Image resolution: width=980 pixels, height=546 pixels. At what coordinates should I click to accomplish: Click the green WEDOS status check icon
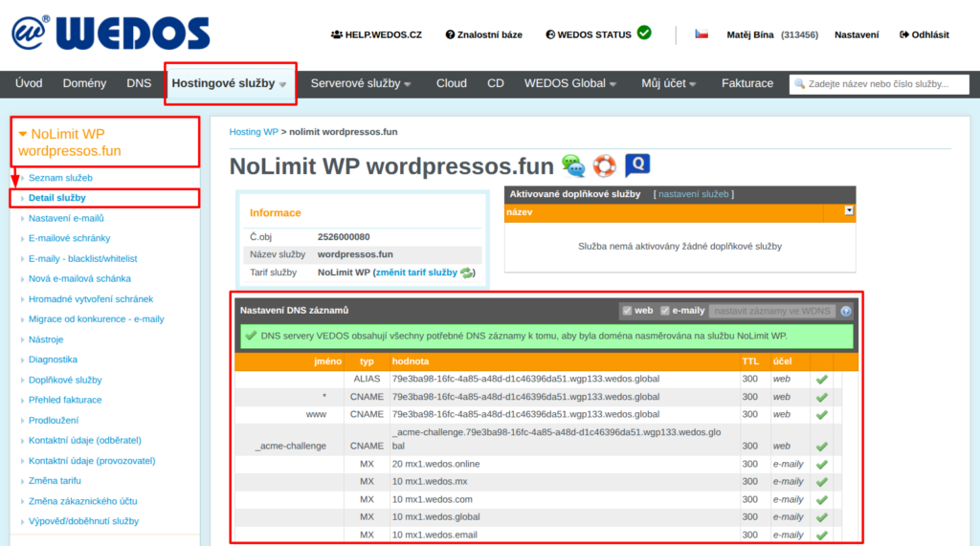point(644,33)
